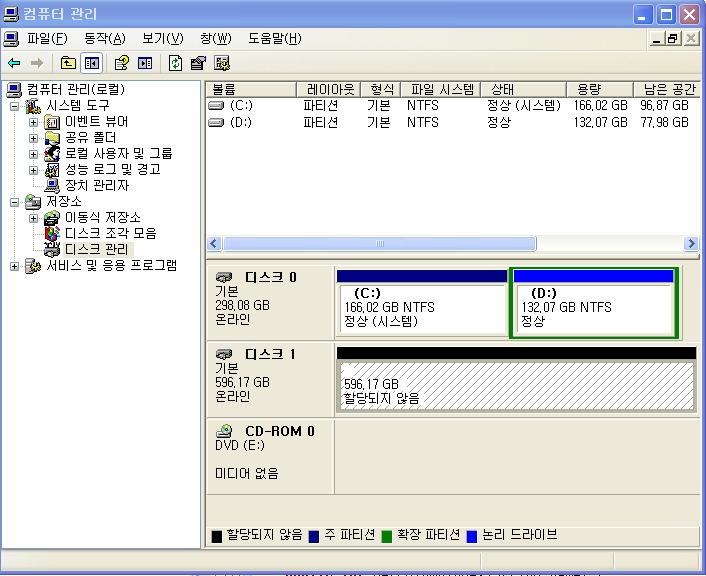Sort by the 파일 시스템 column header
706x576 pixels.
441,89
